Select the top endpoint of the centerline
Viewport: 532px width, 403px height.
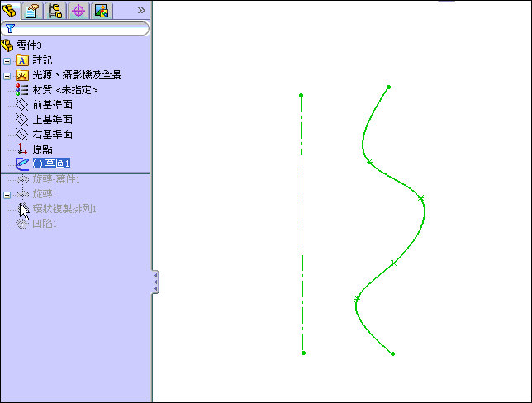pyautogui.click(x=301, y=96)
